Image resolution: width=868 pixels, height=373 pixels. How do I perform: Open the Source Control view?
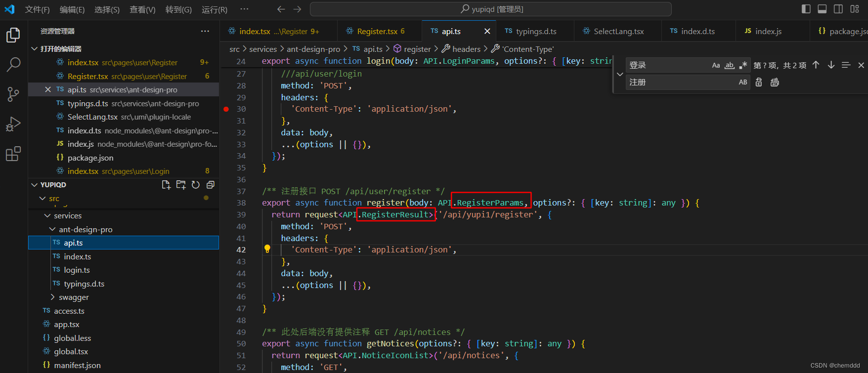[13, 94]
